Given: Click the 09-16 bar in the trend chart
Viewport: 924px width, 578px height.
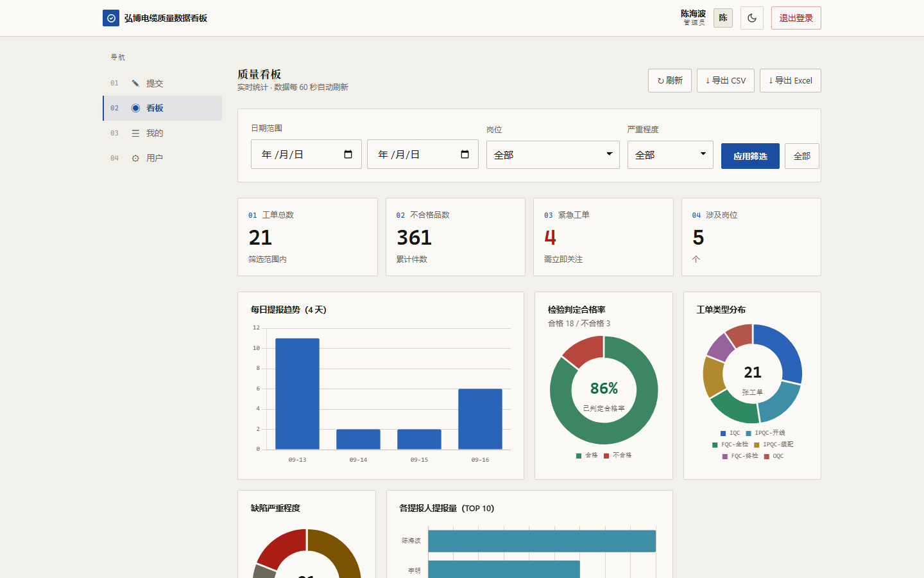Looking at the screenshot, I should [x=480, y=419].
